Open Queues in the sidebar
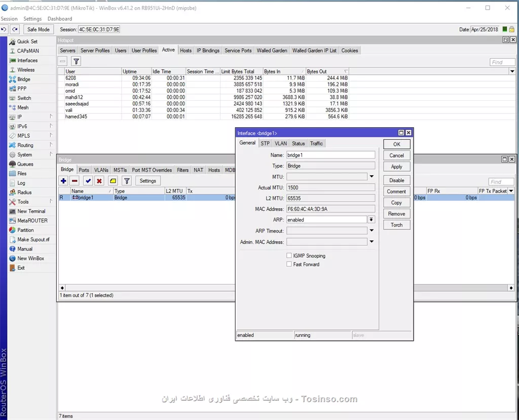The image size is (519, 420). coord(25,164)
